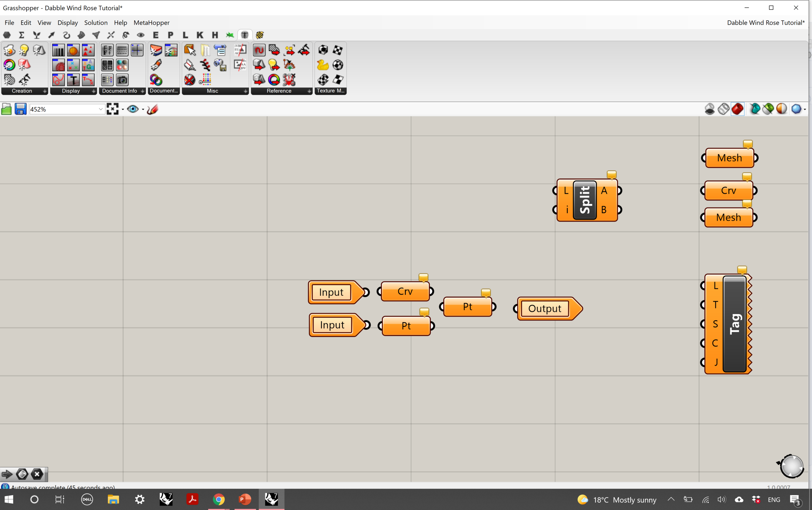
Task: Click the Save document icon above the canvas
Action: (x=20, y=108)
